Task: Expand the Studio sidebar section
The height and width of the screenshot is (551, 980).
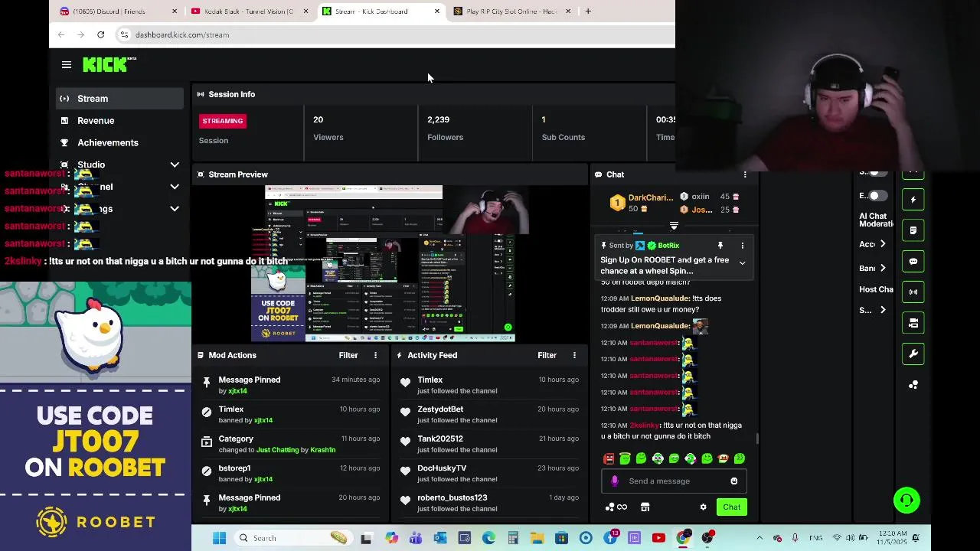Action: click(175, 165)
